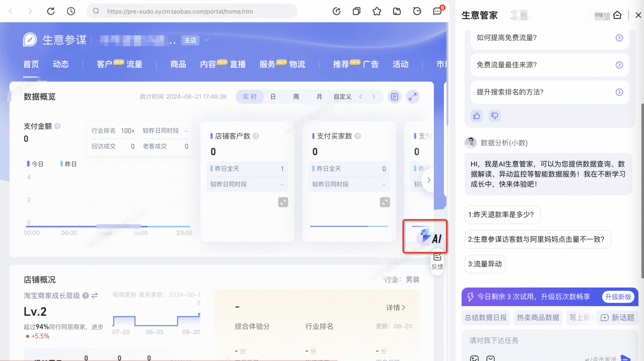Open the 直播 tab

[x=238, y=64]
